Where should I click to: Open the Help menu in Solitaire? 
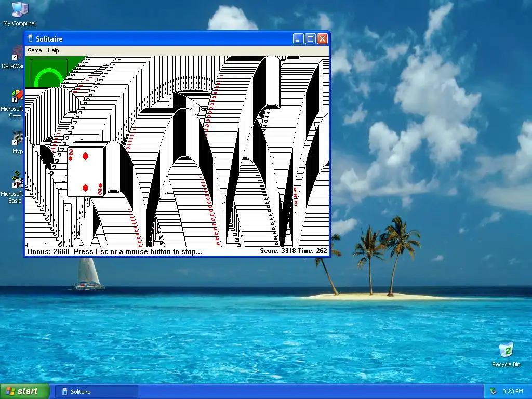tap(54, 50)
